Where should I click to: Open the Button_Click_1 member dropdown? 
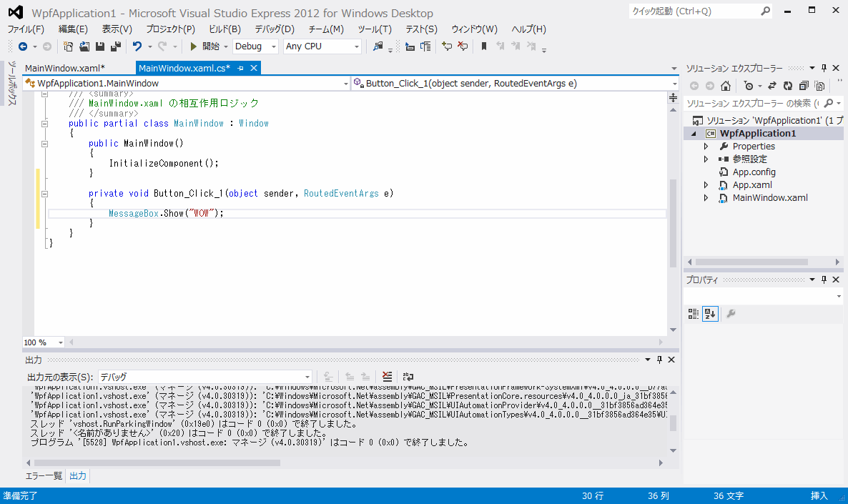(x=515, y=83)
